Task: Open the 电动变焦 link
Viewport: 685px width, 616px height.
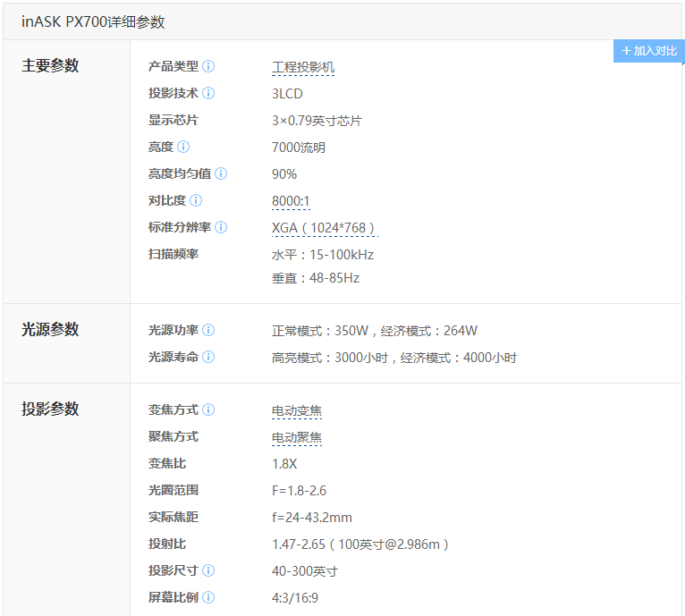Action: [x=297, y=411]
